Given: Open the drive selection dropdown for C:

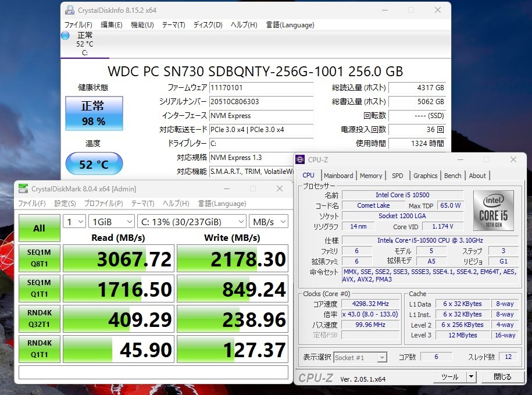Looking at the screenshot, I should [192, 222].
